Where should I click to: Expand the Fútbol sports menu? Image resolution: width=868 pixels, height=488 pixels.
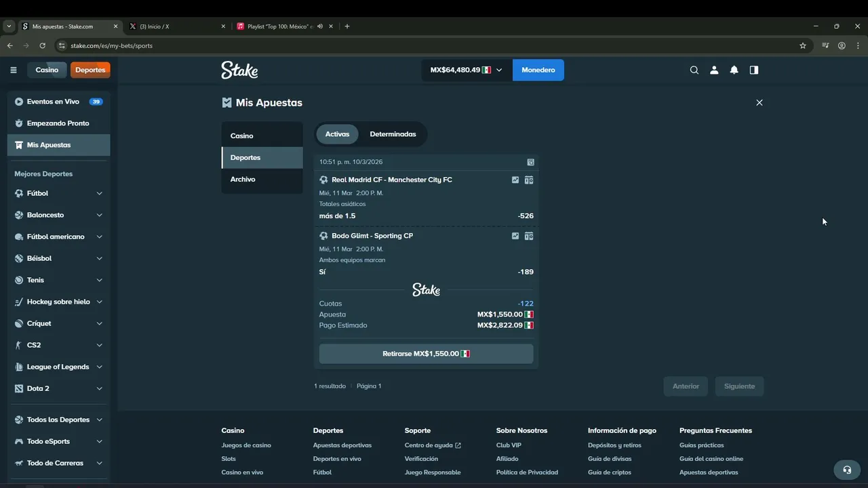click(x=99, y=193)
